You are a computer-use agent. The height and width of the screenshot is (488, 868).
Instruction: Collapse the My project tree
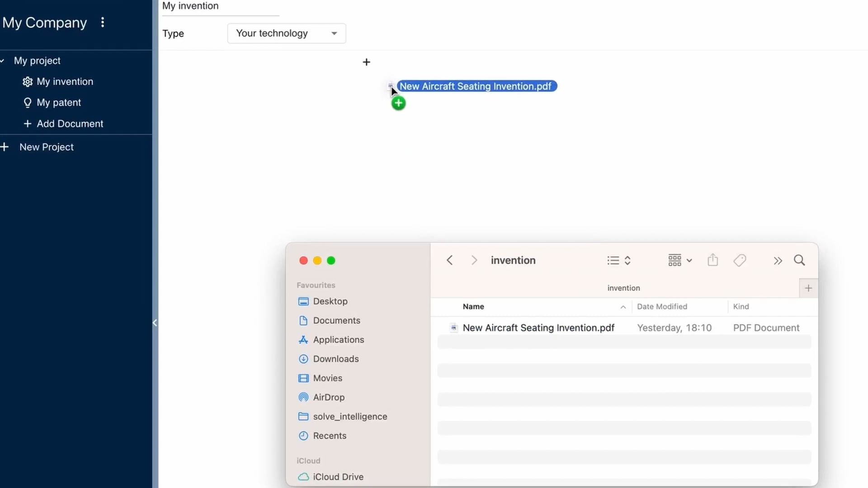3,61
